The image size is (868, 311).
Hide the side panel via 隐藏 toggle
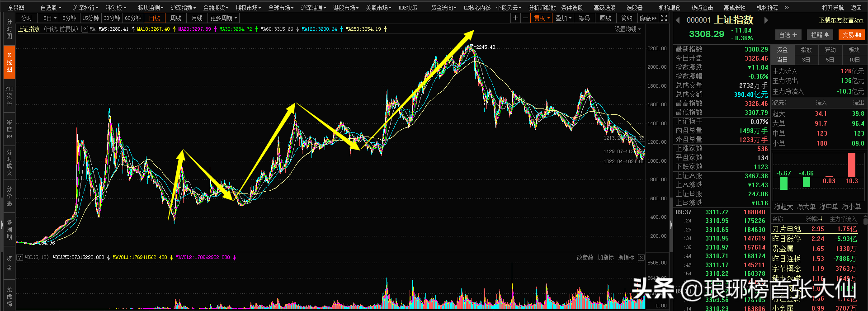648,18
